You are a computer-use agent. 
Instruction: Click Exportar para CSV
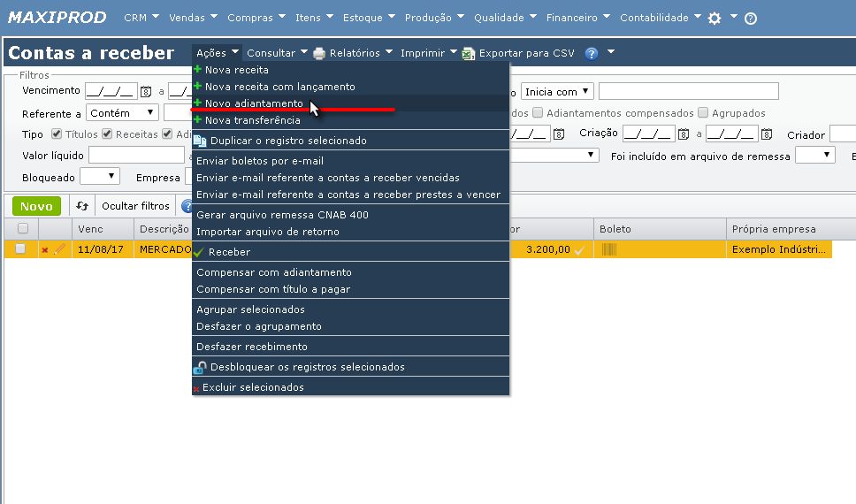click(526, 53)
